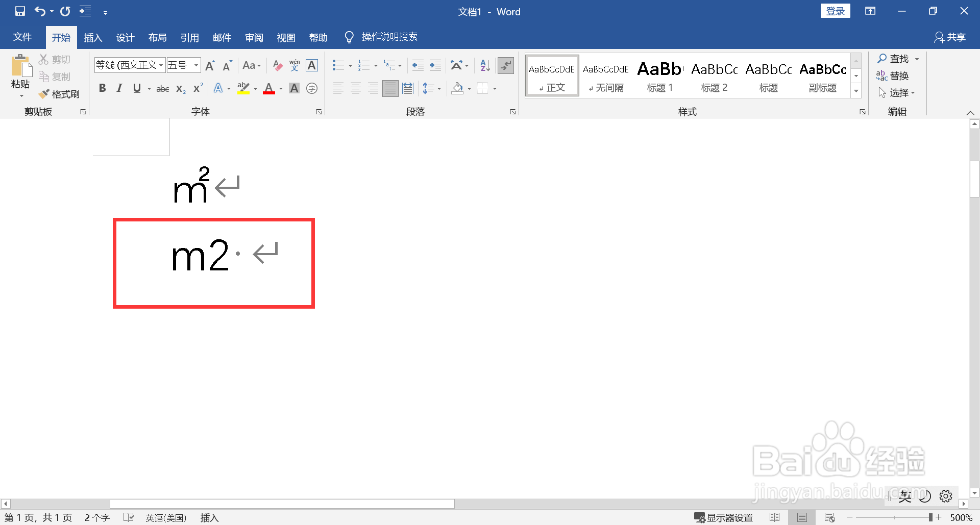980x525 pixels.
Task: Switch to the 审阅 review tab
Action: (254, 37)
